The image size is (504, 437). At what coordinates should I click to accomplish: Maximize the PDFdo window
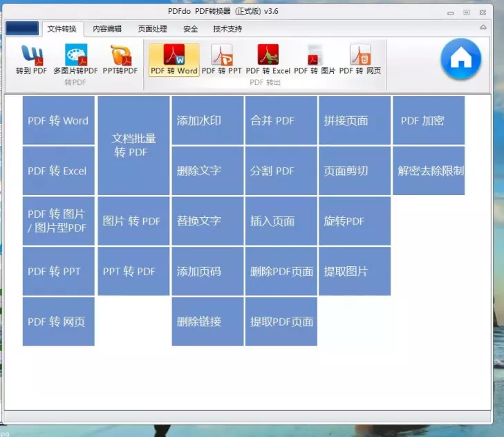click(x=467, y=12)
